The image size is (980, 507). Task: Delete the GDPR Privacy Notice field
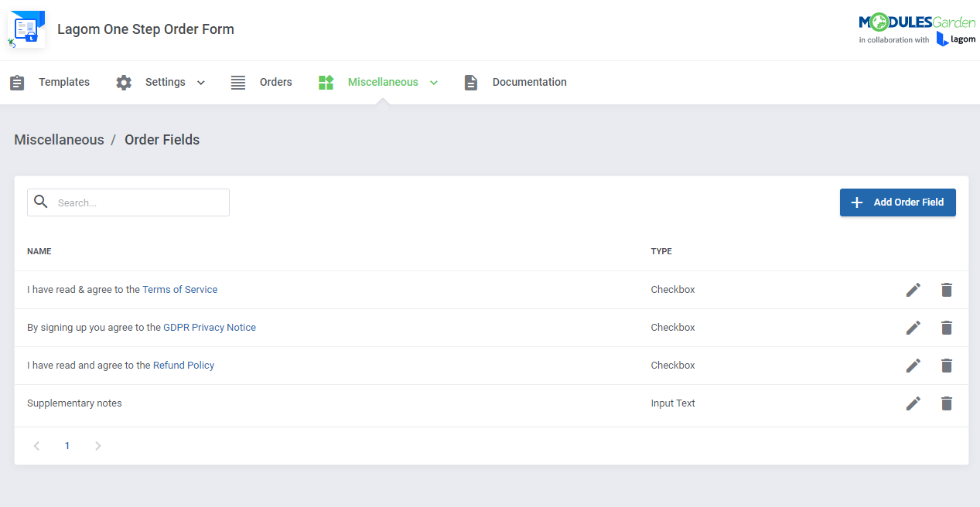point(946,328)
